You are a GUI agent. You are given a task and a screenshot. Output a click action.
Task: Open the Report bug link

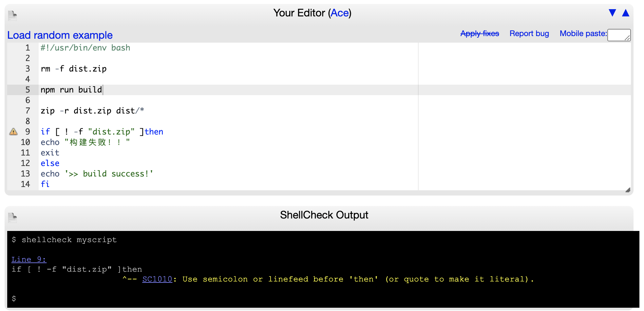coord(529,33)
